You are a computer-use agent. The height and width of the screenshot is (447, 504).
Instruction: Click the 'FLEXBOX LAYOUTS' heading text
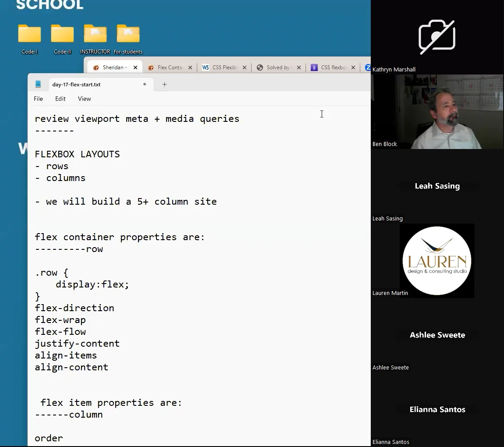click(x=77, y=154)
